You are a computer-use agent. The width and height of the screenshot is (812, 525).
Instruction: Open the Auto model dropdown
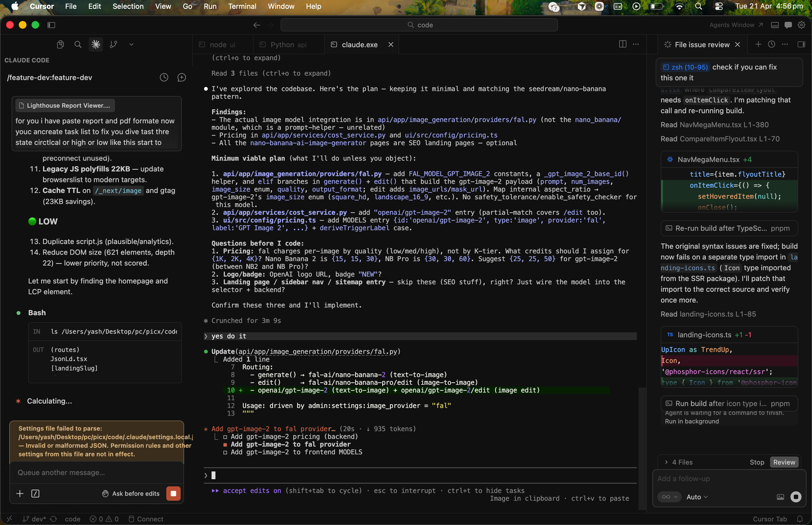pyautogui.click(x=697, y=497)
